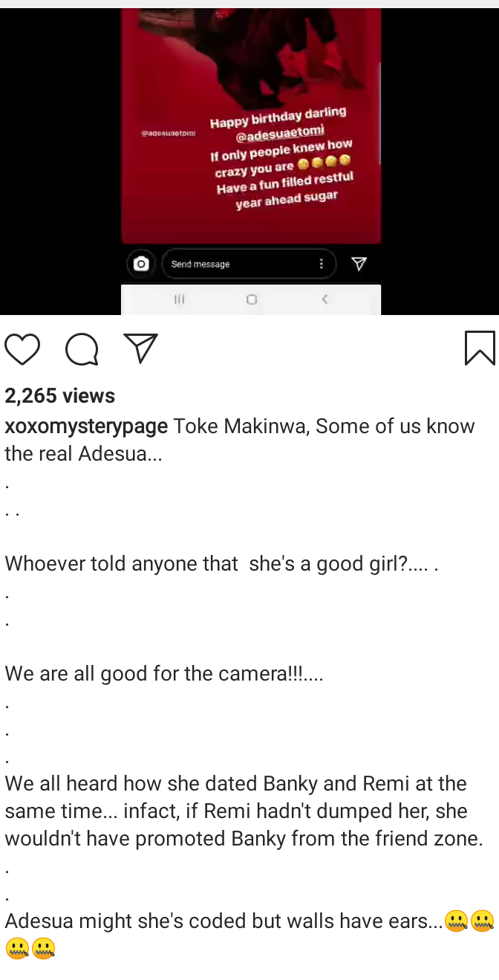Image resolution: width=499 pixels, height=980 pixels.
Task: Save the post with the bookmark icon
Action: click(479, 348)
